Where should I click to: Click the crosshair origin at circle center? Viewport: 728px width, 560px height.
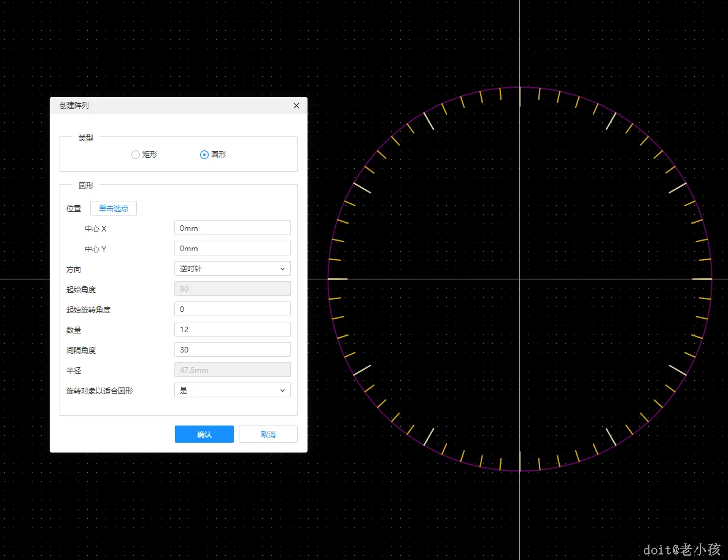pyautogui.click(x=519, y=279)
